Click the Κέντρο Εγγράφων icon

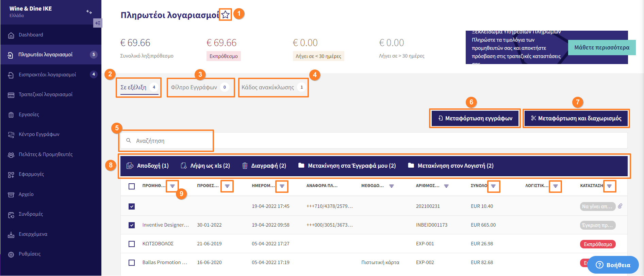pos(11,135)
